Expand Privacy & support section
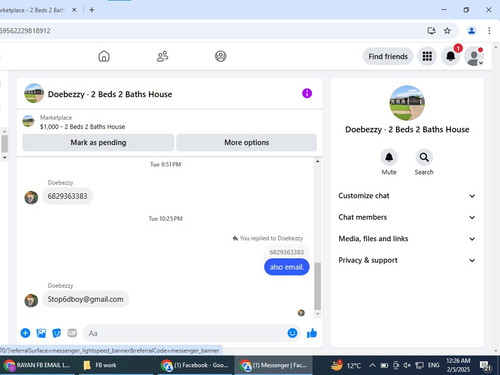This screenshot has width=500, height=375. (x=406, y=260)
